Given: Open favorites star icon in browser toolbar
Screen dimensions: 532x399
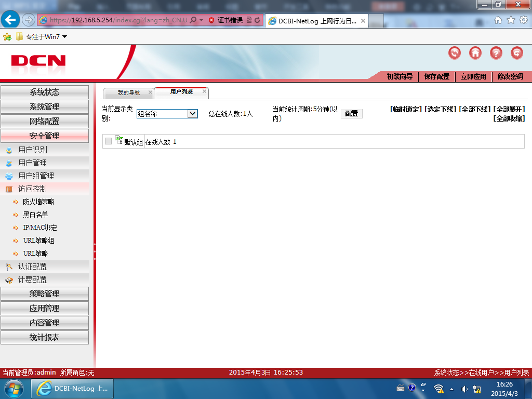Looking at the screenshot, I should [511, 20].
